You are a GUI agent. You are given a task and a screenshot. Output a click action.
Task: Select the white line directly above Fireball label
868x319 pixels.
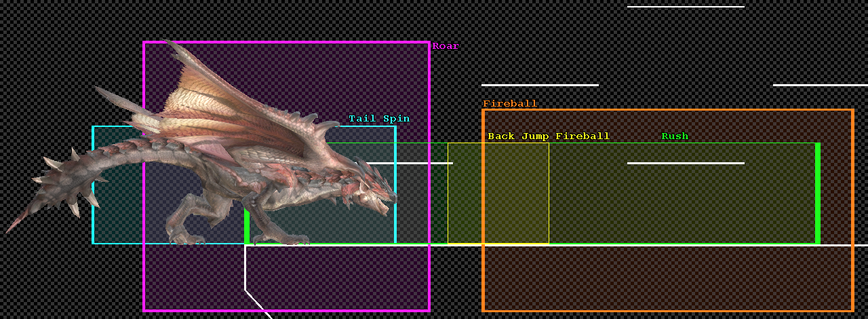[x=540, y=85]
